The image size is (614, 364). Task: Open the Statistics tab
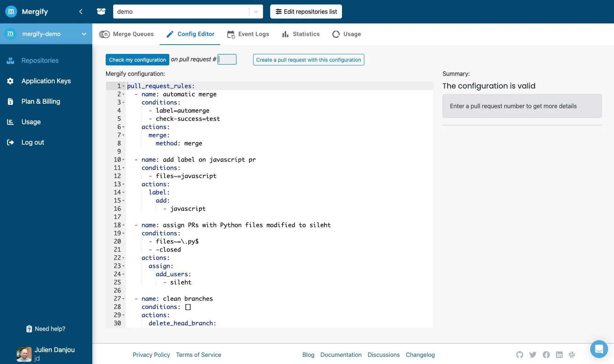300,34
